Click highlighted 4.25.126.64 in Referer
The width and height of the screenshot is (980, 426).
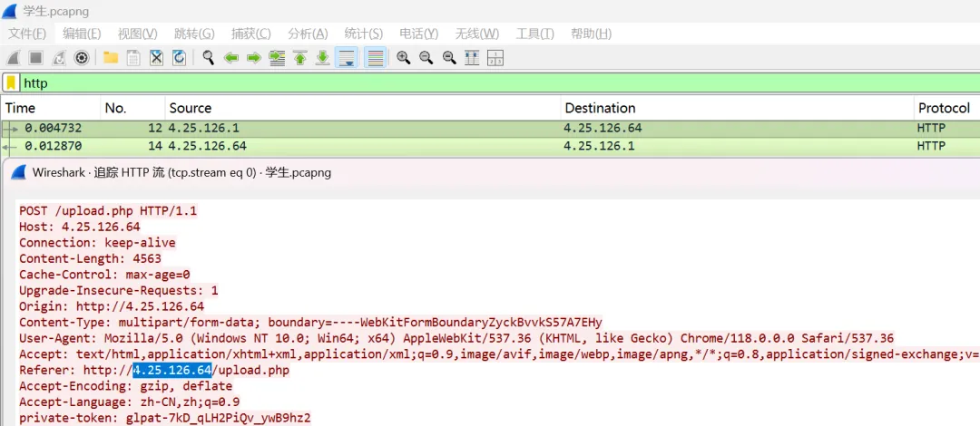(x=172, y=371)
